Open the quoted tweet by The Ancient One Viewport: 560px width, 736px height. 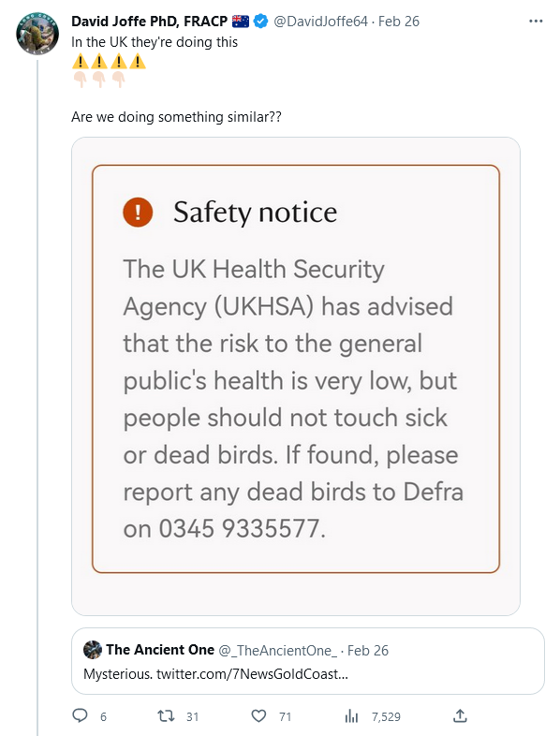click(308, 661)
